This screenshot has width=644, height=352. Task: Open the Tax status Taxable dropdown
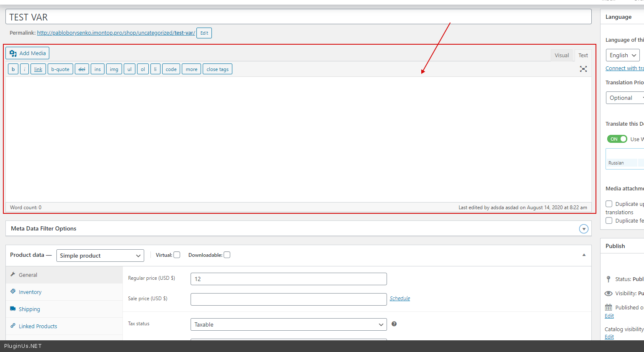click(289, 324)
